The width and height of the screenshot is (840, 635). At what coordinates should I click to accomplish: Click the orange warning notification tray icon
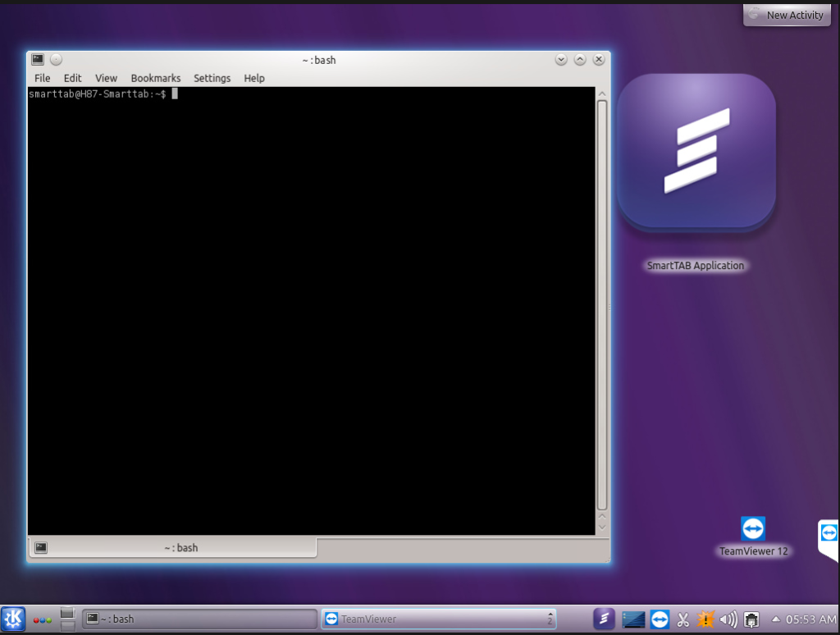tap(706, 619)
